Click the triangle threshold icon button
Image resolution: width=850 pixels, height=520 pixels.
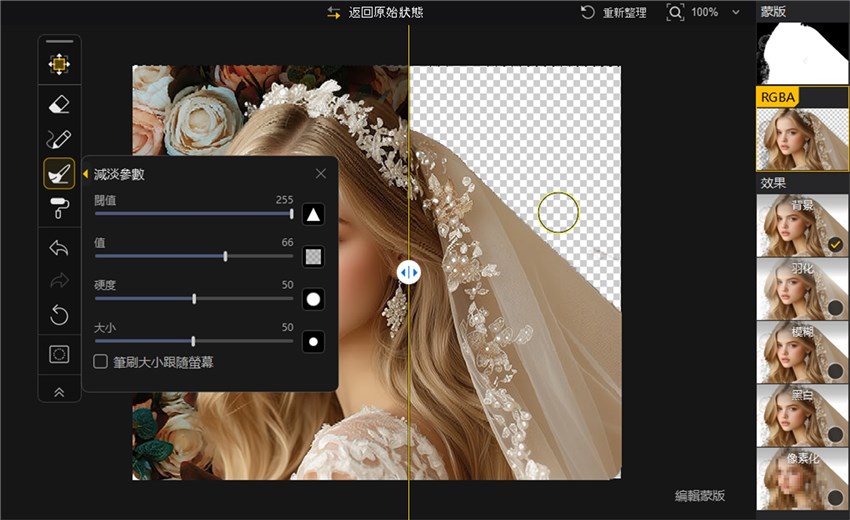click(x=313, y=215)
